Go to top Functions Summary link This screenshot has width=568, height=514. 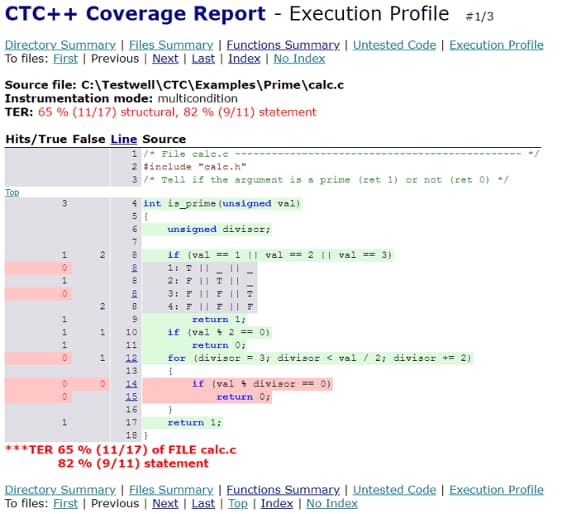coord(283,45)
